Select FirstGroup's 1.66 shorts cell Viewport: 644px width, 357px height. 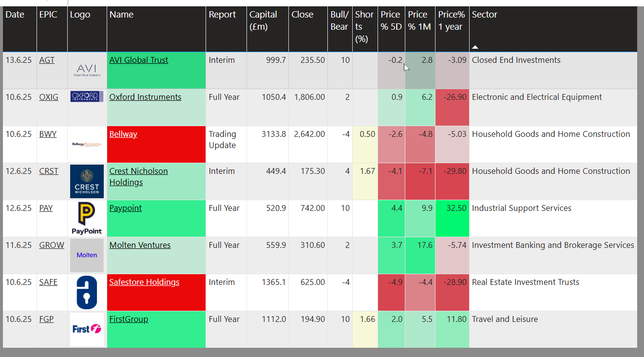coord(365,329)
